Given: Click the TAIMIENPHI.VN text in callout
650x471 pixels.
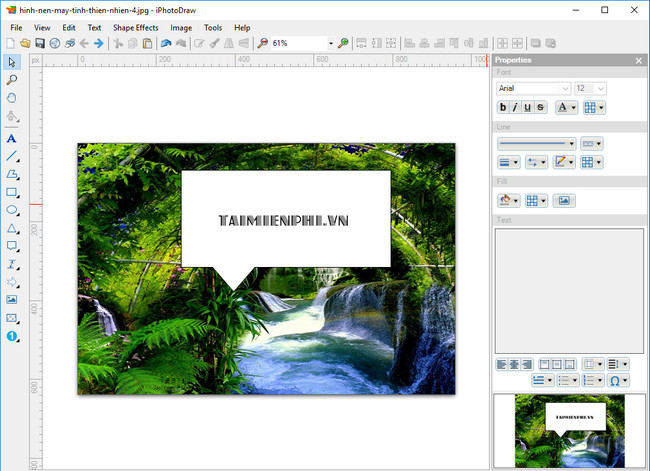Looking at the screenshot, I should (x=284, y=221).
